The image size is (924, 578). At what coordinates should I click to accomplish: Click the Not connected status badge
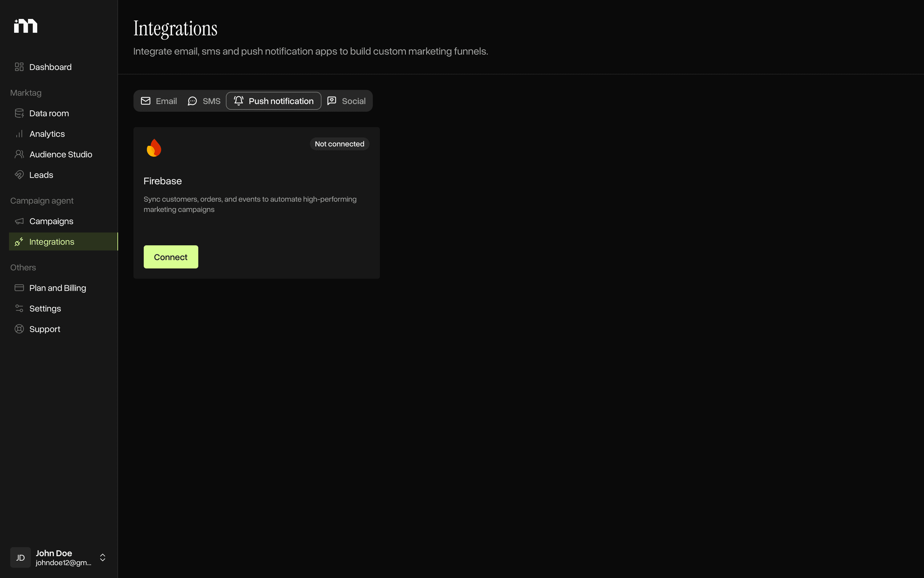(339, 144)
